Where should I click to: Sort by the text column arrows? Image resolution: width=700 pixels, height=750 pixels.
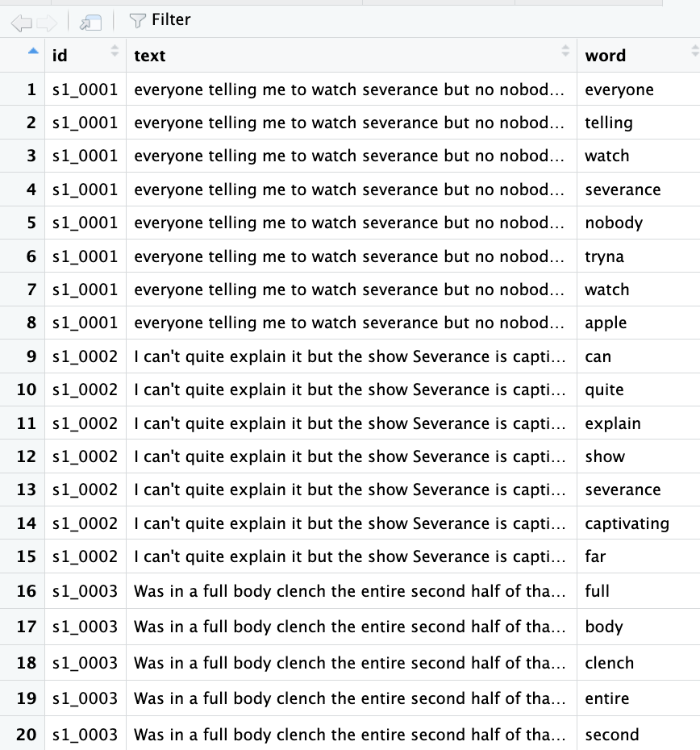pos(565,52)
